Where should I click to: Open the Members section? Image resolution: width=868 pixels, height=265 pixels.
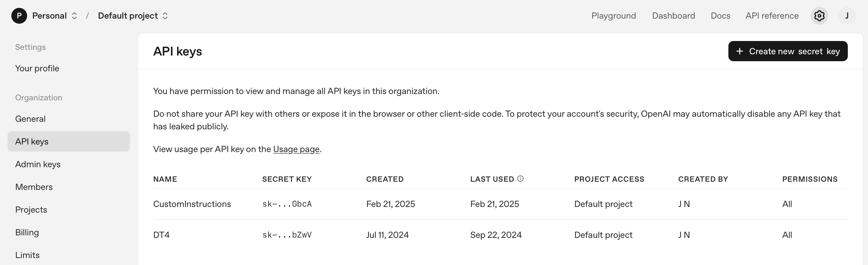click(x=34, y=187)
